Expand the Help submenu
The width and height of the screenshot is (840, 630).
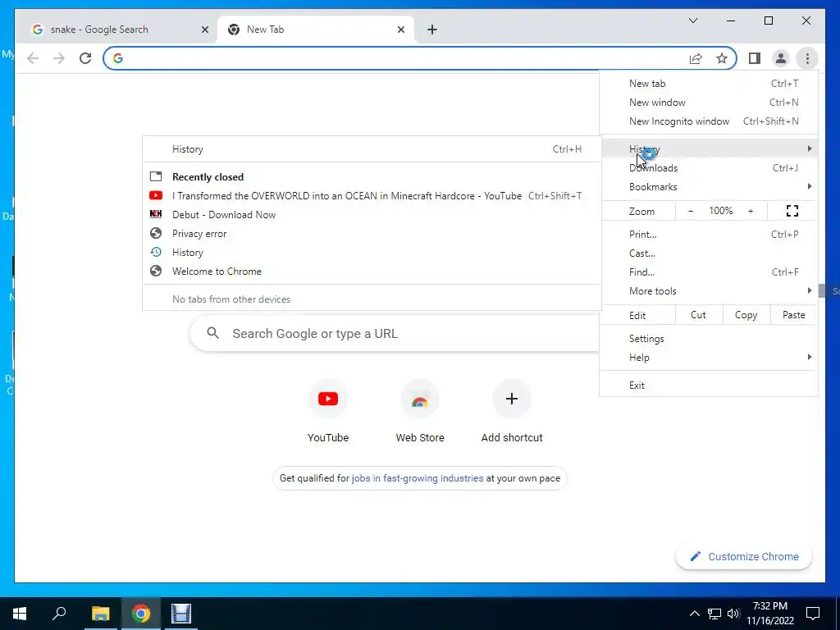(709, 358)
